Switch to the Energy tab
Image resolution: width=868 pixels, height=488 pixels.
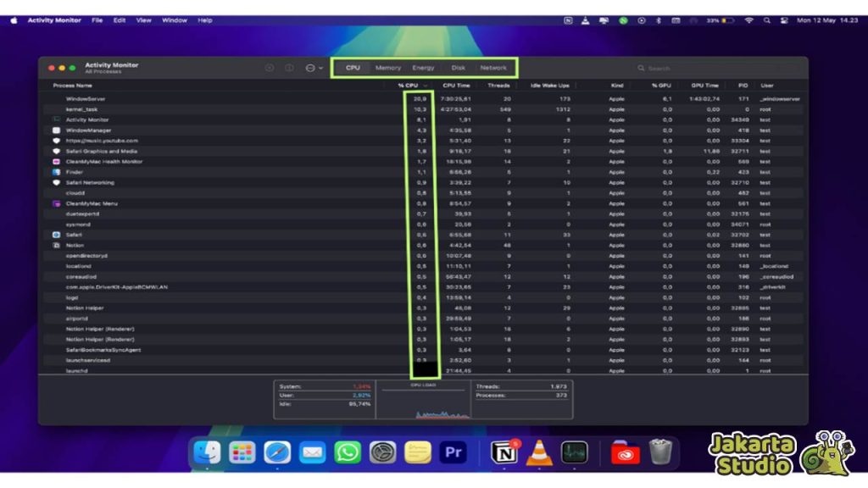coord(423,68)
